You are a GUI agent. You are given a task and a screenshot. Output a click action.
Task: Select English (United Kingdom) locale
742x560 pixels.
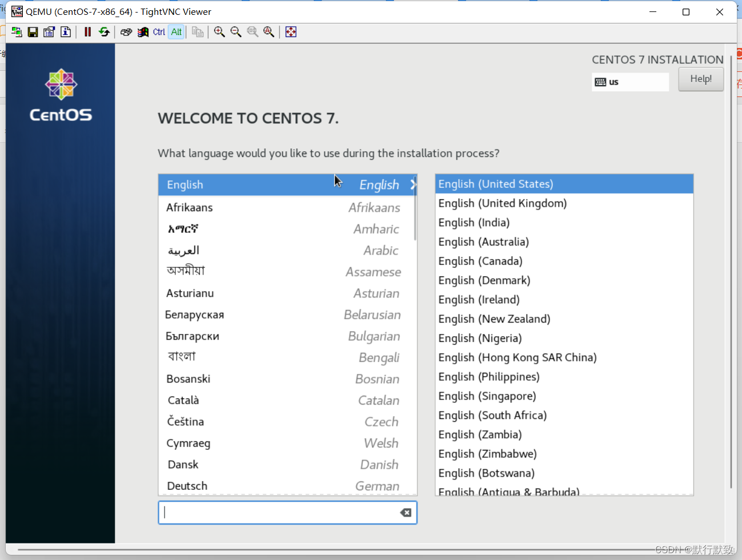(x=564, y=203)
